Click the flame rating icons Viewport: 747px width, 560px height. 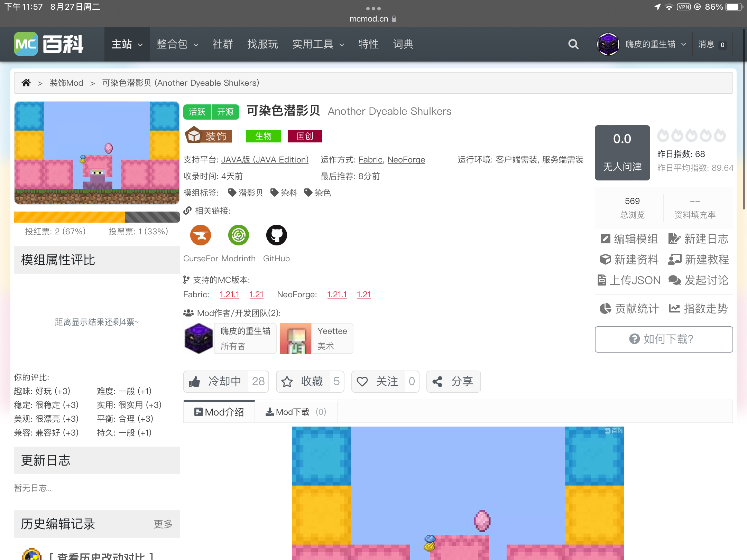[691, 136]
